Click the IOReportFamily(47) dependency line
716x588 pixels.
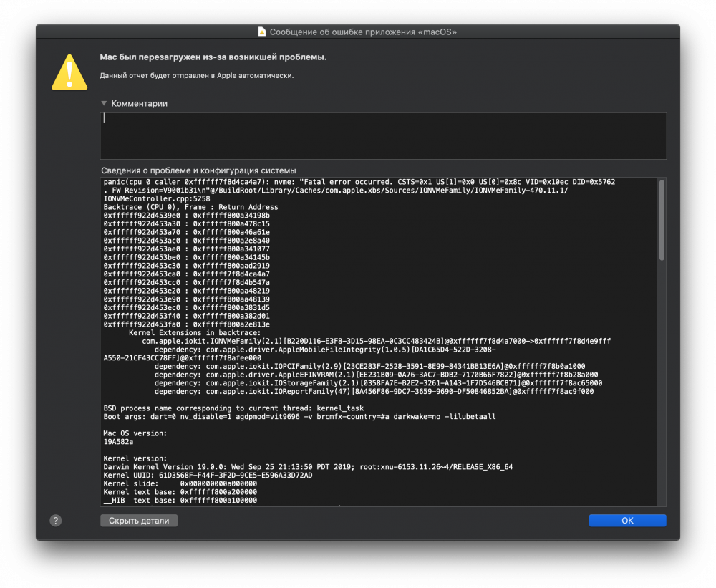pos(374,392)
